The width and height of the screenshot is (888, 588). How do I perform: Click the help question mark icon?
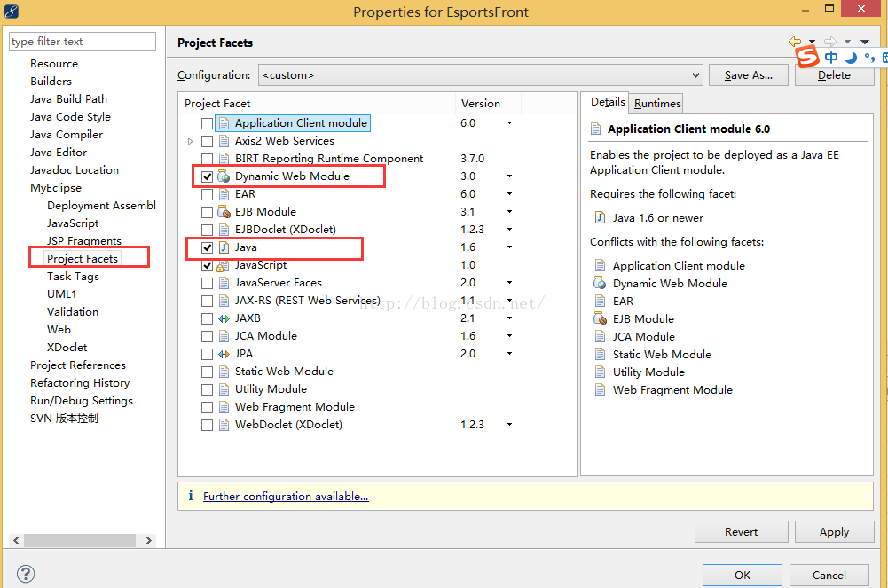pyautogui.click(x=26, y=574)
